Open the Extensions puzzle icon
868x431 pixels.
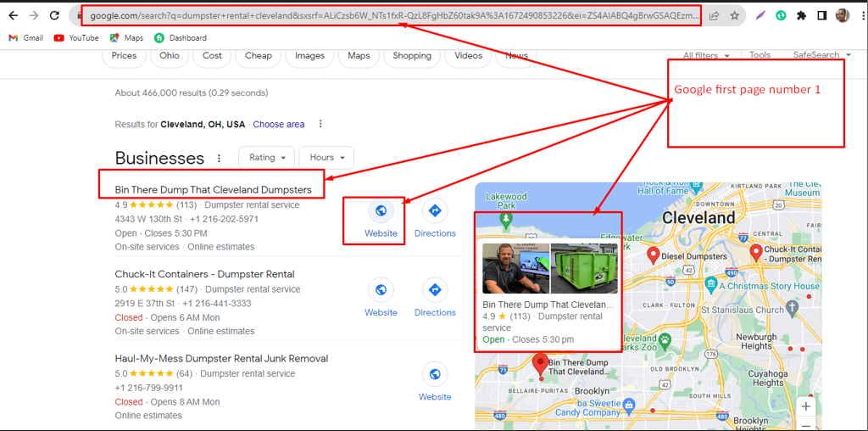pos(801,15)
